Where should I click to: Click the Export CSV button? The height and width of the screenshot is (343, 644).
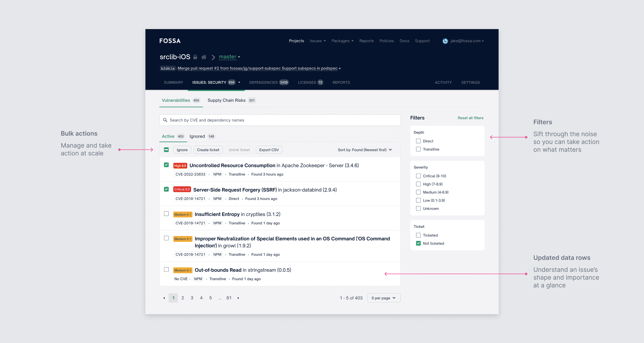tap(269, 150)
